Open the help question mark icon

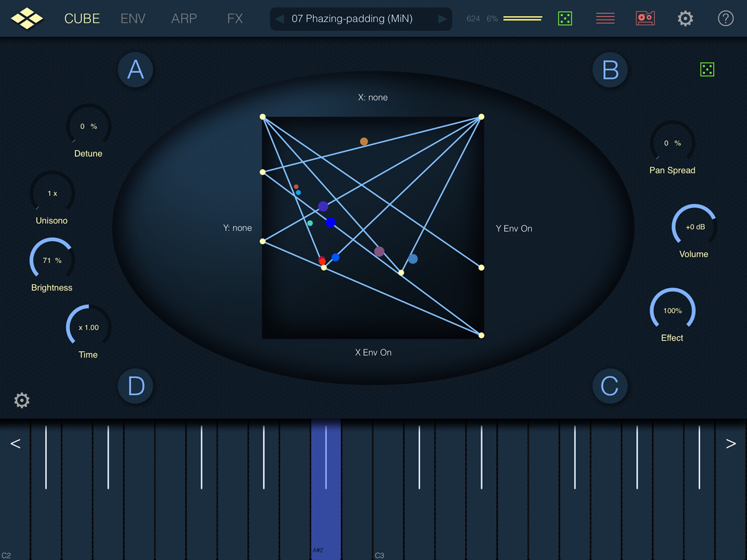726,18
